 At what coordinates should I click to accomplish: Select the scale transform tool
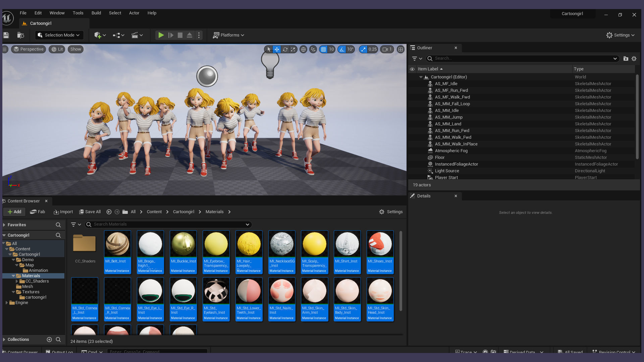pos(293,49)
